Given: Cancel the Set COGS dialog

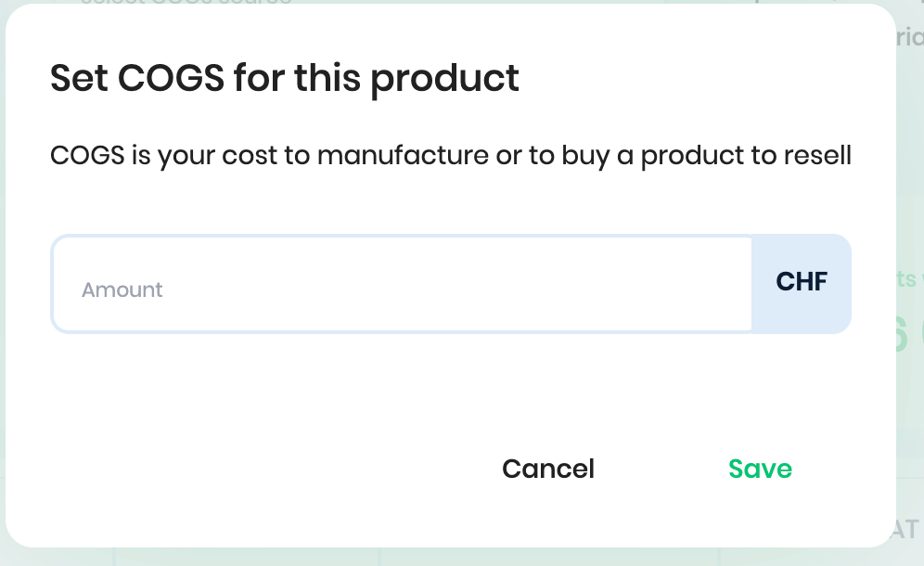Looking at the screenshot, I should click(x=548, y=469).
